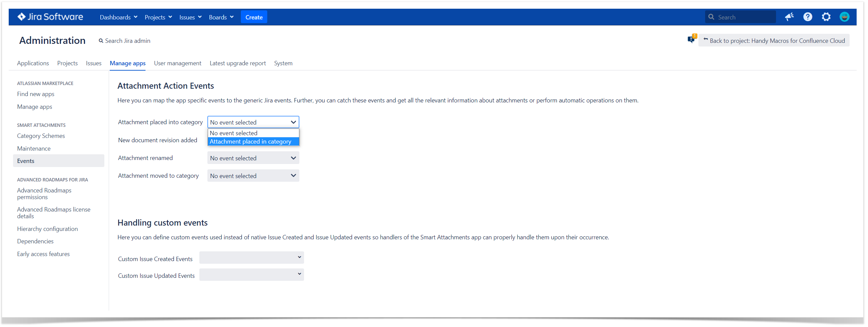Image resolution: width=868 pixels, height=327 pixels.
Task: Switch to the System tab
Action: [283, 63]
